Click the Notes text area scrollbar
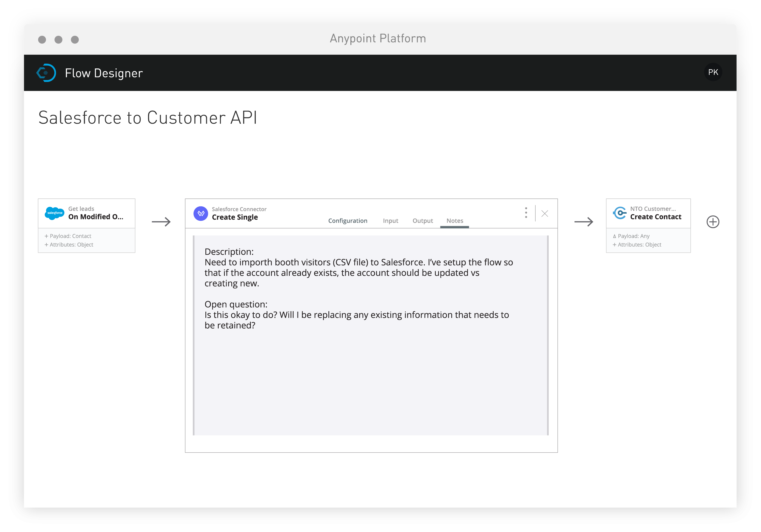Image resolution: width=761 pixels, height=532 pixels. [x=548, y=335]
